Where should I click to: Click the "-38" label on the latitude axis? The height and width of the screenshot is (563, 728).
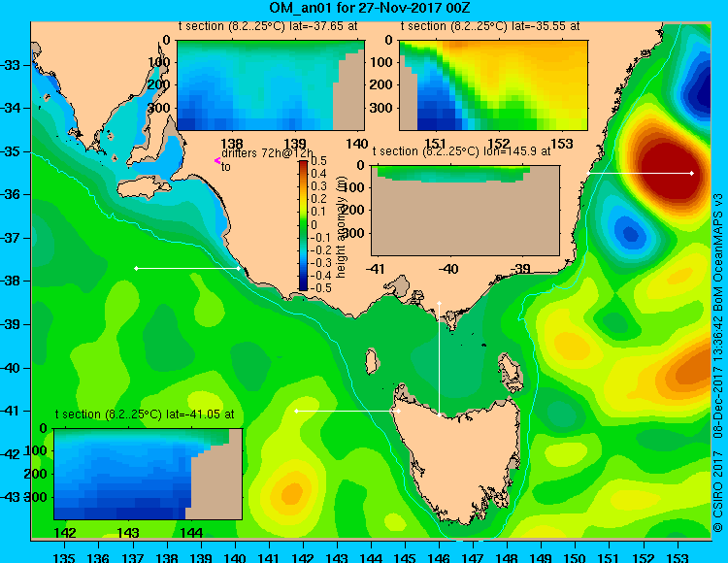coord(11,281)
